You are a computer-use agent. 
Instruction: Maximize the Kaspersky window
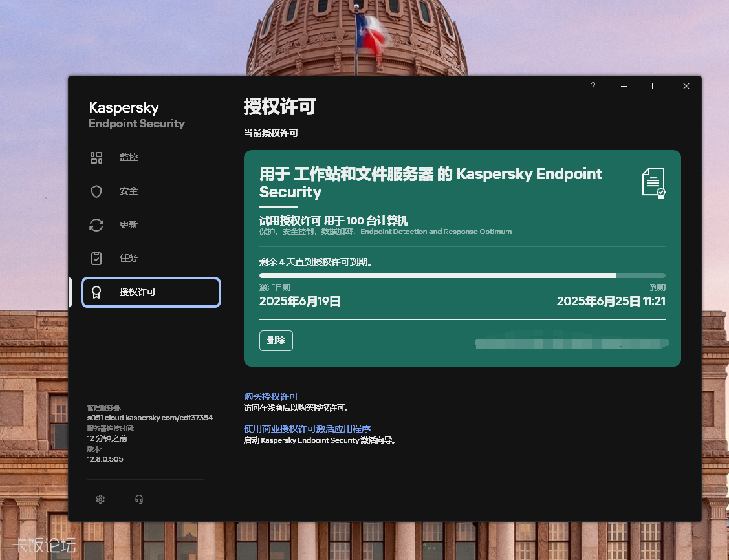click(x=655, y=86)
